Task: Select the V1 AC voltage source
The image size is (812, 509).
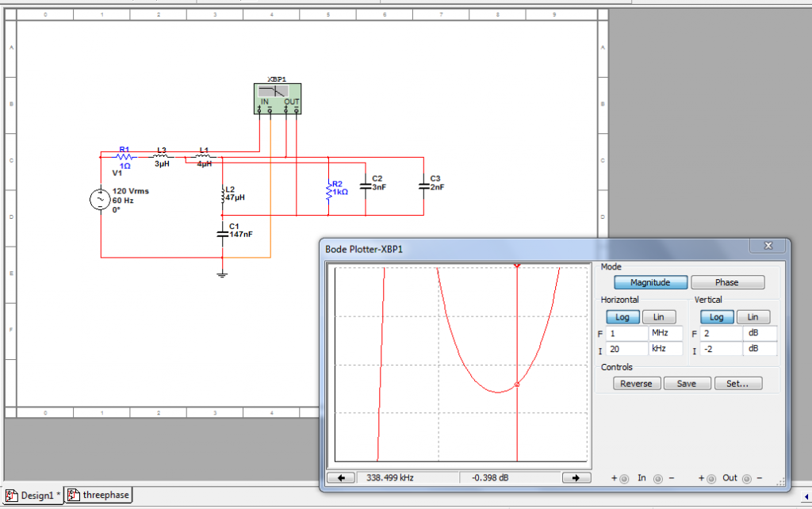Action: 100,199
